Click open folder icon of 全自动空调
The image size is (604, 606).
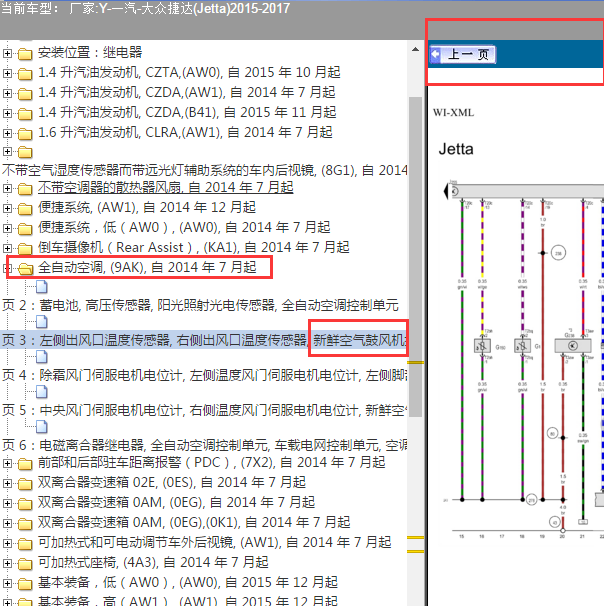point(26,268)
